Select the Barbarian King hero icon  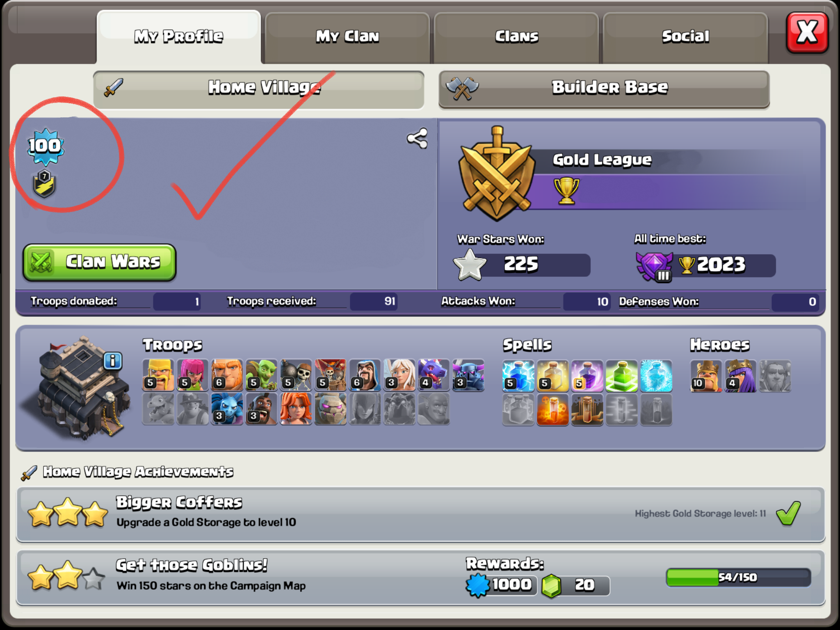coord(706,376)
